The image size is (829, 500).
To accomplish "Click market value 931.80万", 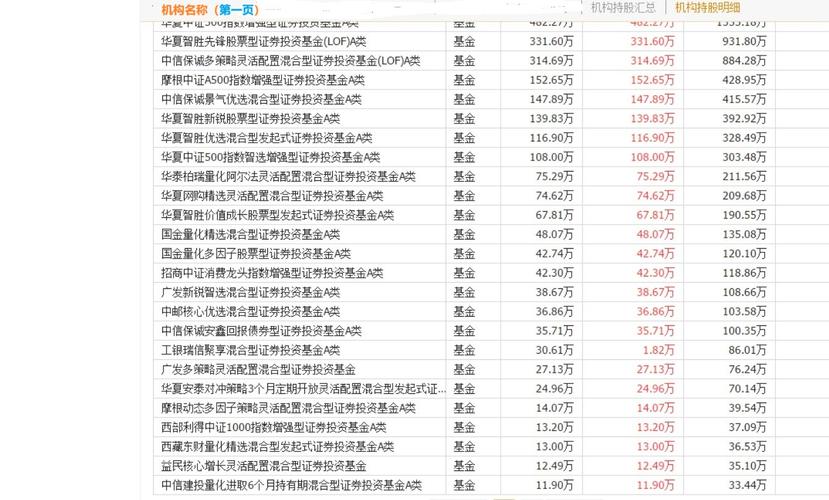I will coord(744,41).
